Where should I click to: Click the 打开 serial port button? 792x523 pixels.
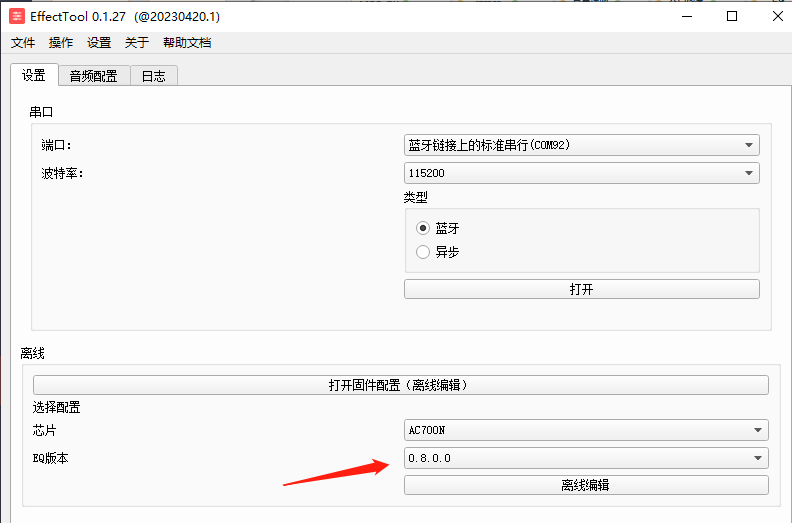pos(581,289)
